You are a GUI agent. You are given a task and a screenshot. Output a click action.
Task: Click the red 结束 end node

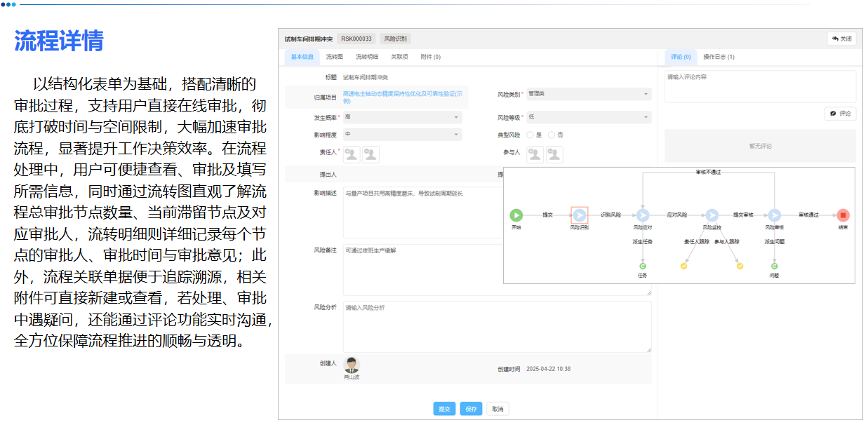(x=843, y=215)
